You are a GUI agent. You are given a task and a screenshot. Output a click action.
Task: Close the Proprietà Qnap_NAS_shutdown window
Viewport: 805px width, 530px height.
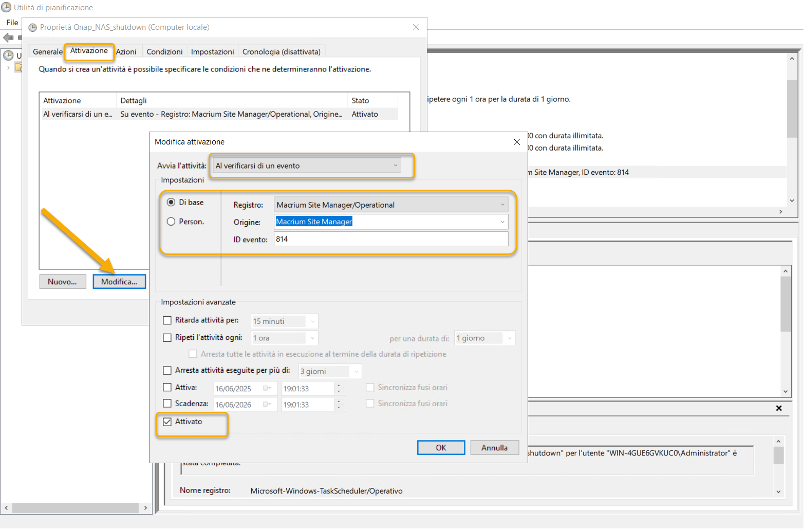tap(416, 27)
